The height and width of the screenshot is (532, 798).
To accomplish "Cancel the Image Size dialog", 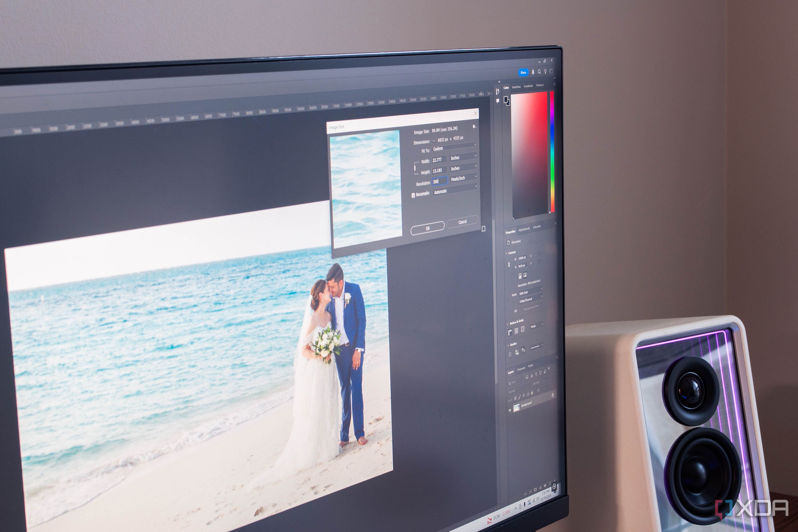I will (x=463, y=222).
